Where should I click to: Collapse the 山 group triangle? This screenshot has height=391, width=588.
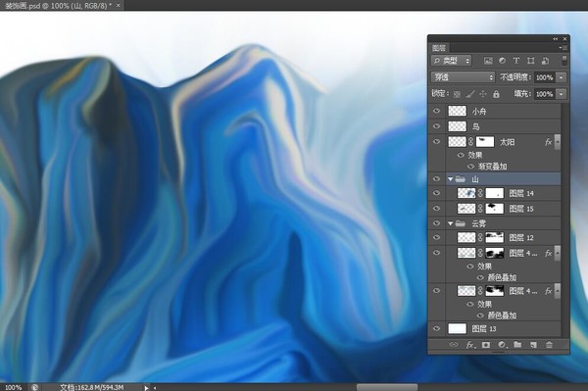[x=451, y=179]
